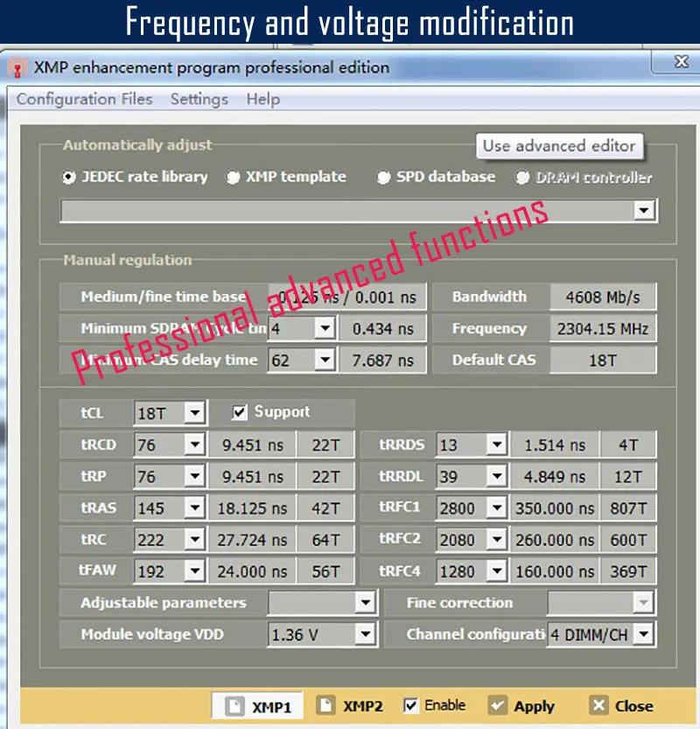Open the Settings menu
700x729 pixels.
tap(199, 99)
